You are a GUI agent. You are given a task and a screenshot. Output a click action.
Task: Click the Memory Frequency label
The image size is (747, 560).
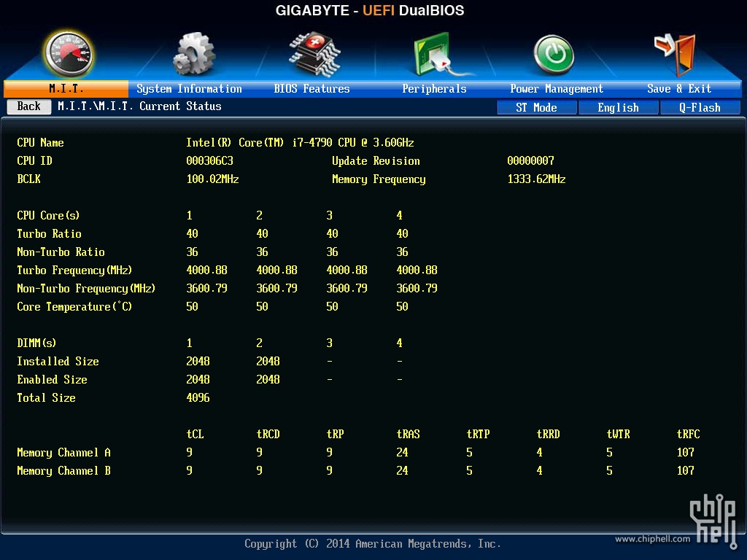click(379, 179)
